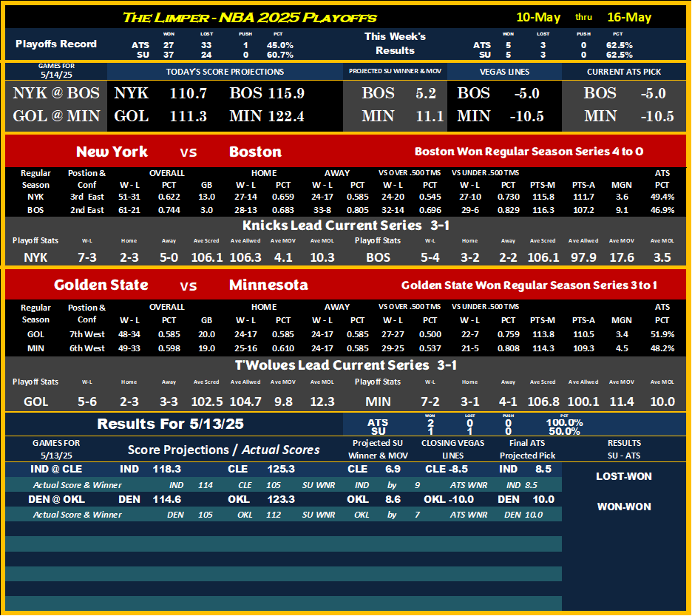Click the MIN overall record '49-33'
This screenshot has width=692, height=616.
pyautogui.click(x=129, y=348)
